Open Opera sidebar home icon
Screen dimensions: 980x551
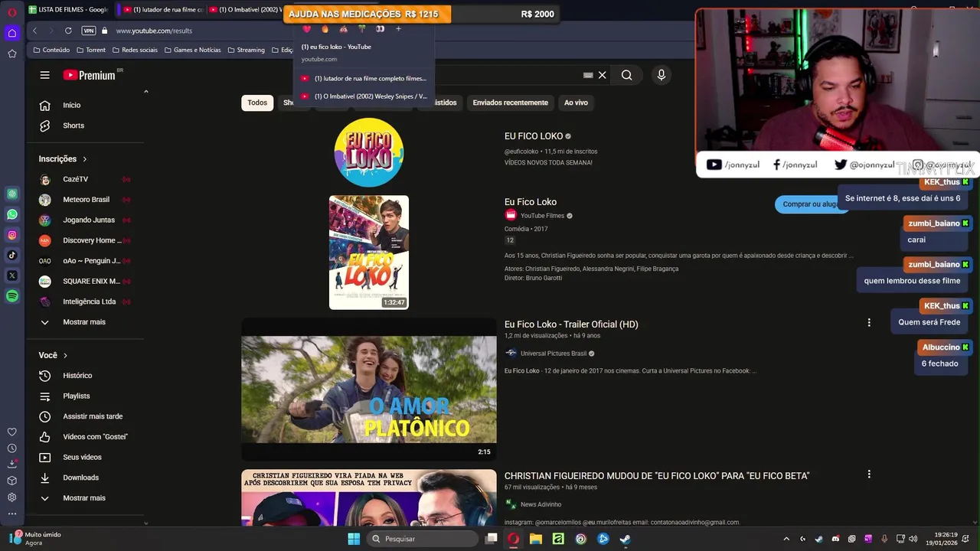[x=11, y=33]
